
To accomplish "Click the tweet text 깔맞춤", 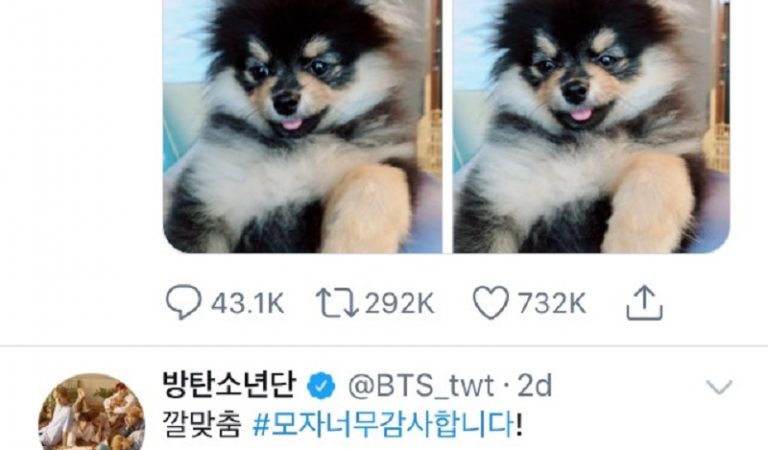I will tap(201, 425).
